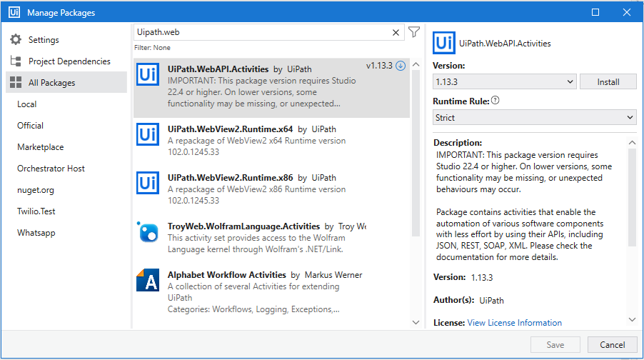Viewport: 644px width, 360px height.
Task: Select the Whatsapp package source
Action: [x=36, y=233]
